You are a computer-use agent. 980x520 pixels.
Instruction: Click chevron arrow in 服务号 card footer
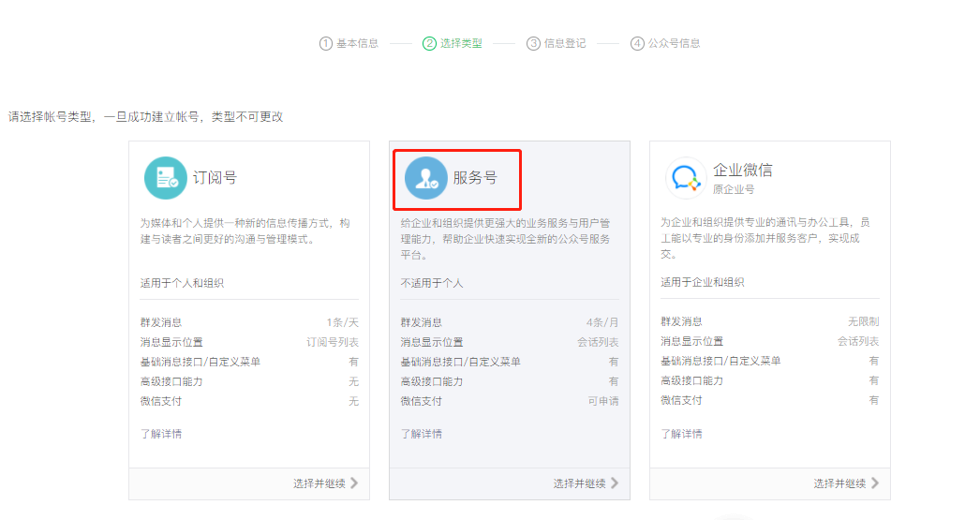[615, 483]
